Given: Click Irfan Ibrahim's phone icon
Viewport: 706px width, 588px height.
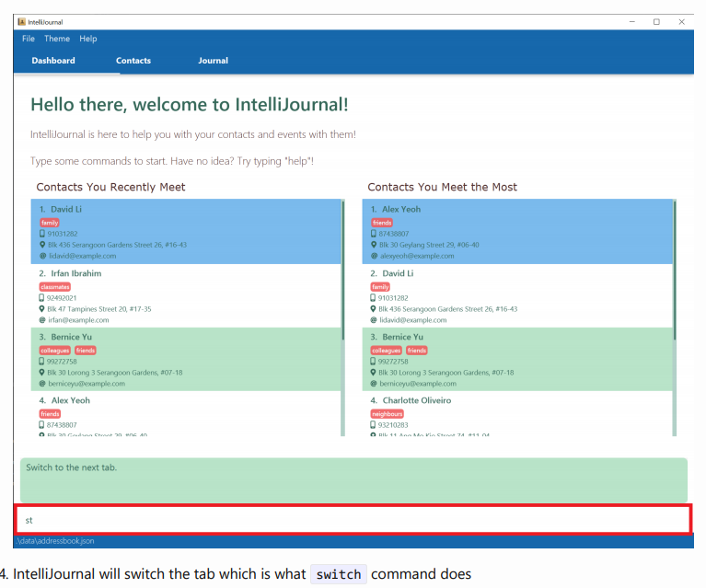Looking at the screenshot, I should click(x=41, y=297).
